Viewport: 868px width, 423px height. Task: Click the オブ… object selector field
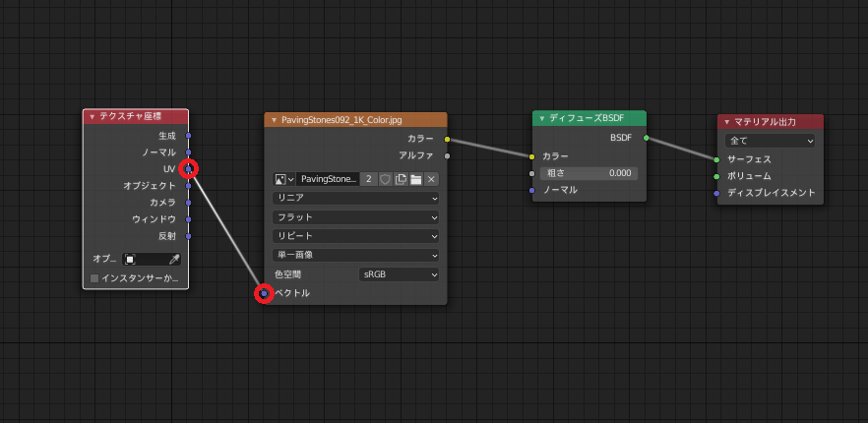click(152, 259)
